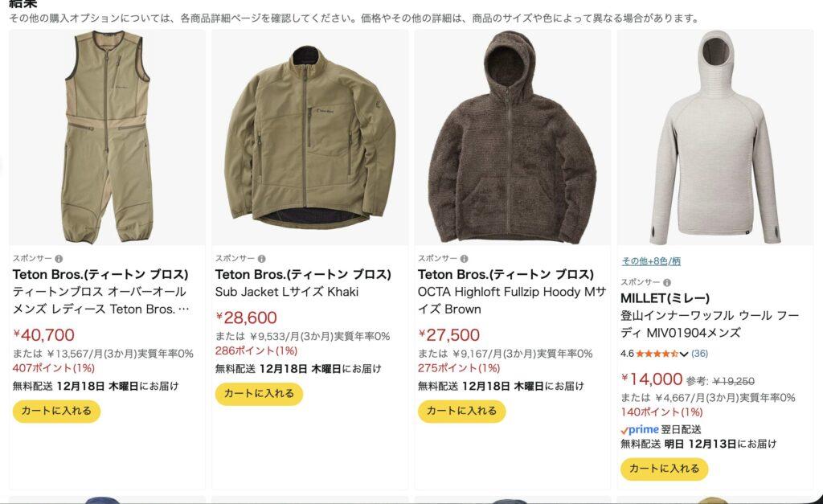Open the 36 reviews link
This screenshot has width=823, height=504.
point(700,354)
